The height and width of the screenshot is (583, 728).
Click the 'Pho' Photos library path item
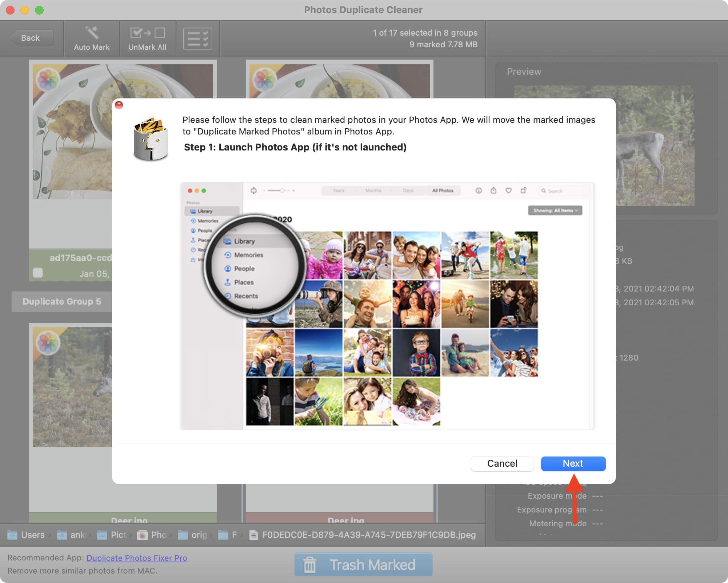[x=152, y=535]
